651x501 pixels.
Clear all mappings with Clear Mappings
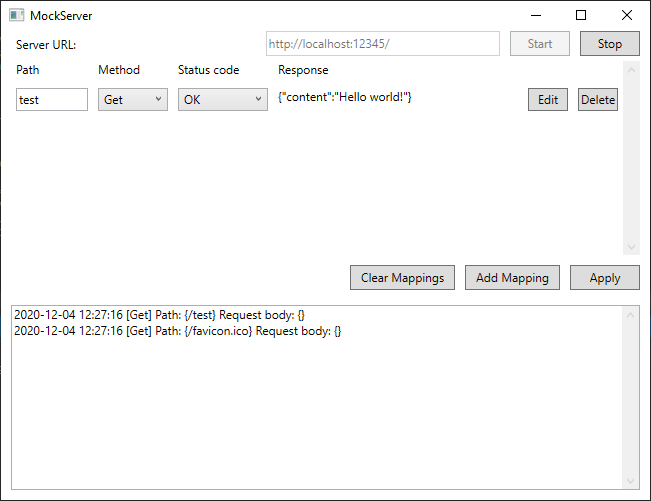(x=403, y=278)
